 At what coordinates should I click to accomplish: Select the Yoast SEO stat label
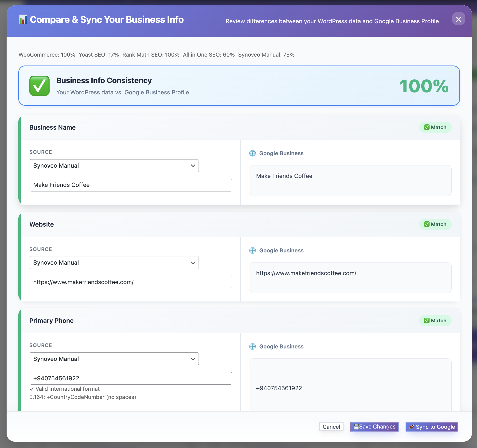(99, 55)
